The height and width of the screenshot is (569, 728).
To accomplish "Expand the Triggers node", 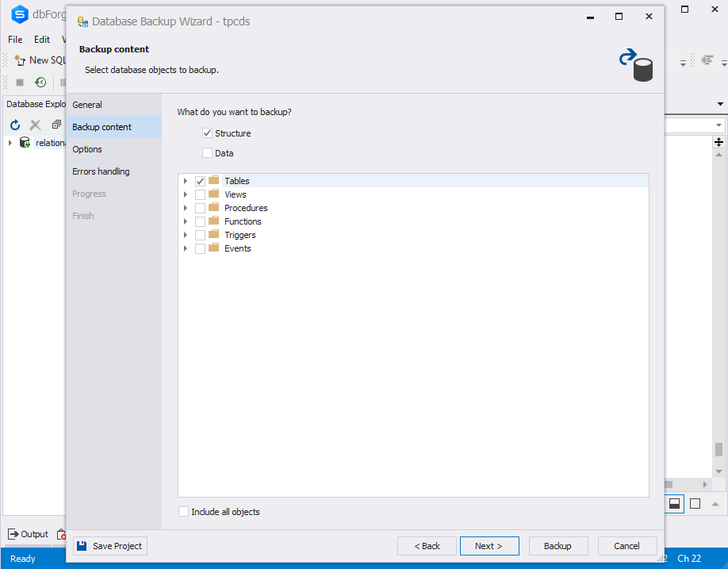I will tap(186, 235).
